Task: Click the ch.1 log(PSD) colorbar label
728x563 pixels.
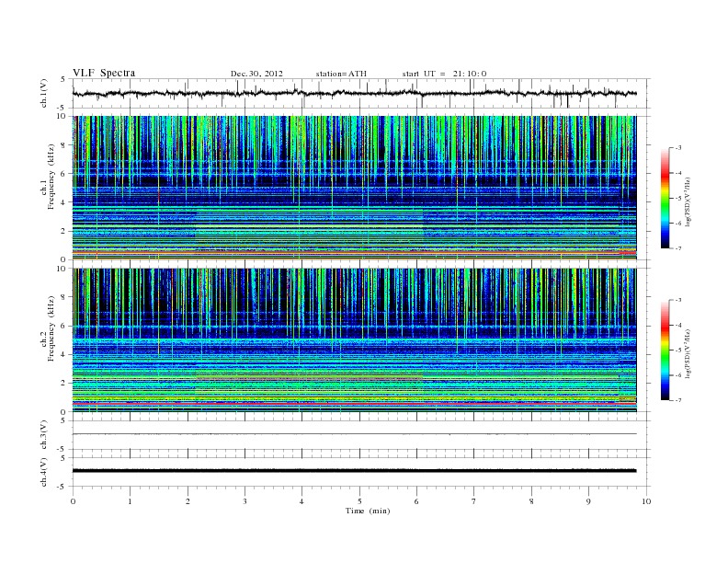Action: 688,201
